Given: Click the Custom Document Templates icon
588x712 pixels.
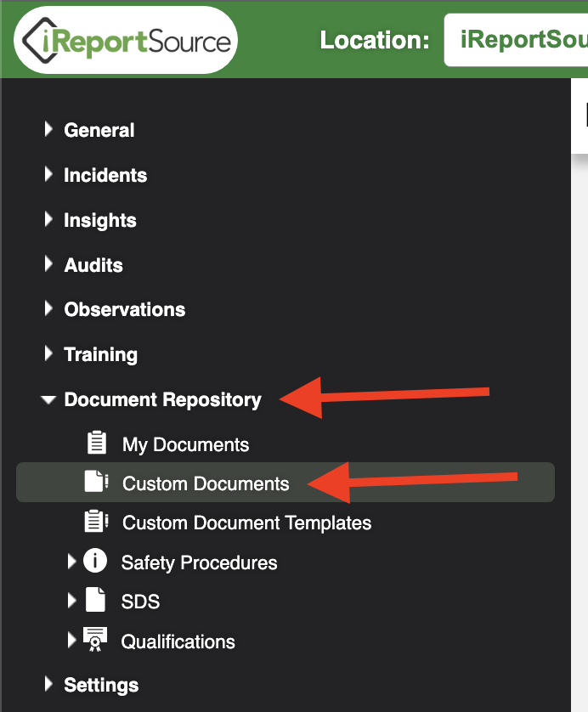Looking at the screenshot, I should pyautogui.click(x=96, y=521).
